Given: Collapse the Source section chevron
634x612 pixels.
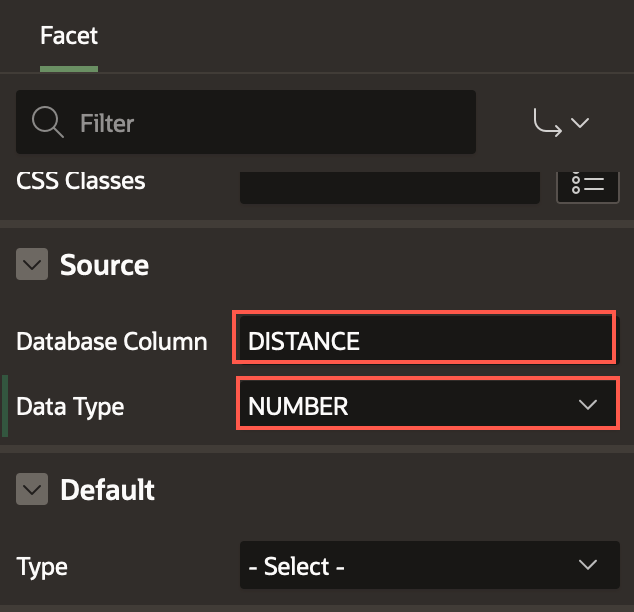Looking at the screenshot, I should (x=33, y=265).
